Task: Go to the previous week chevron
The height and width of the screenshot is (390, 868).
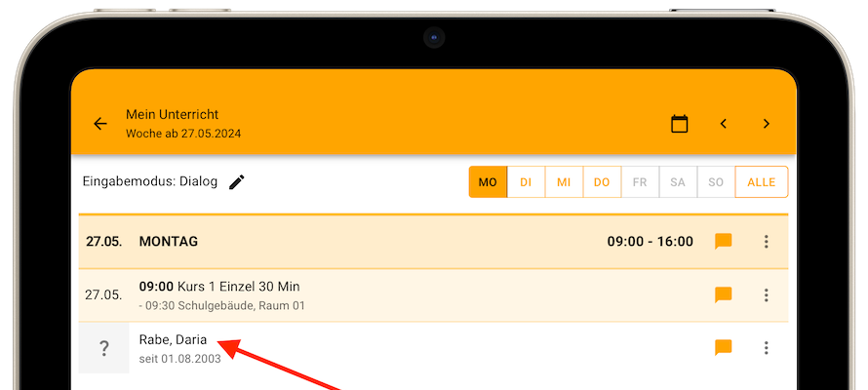Action: point(723,124)
